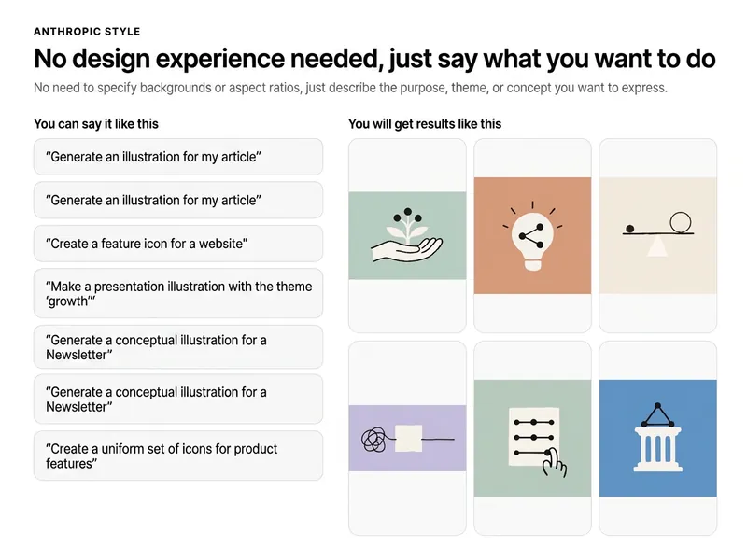Screen dimensions: 747x560
Task: Click the "You will get results like this" heading
Action: (x=425, y=124)
